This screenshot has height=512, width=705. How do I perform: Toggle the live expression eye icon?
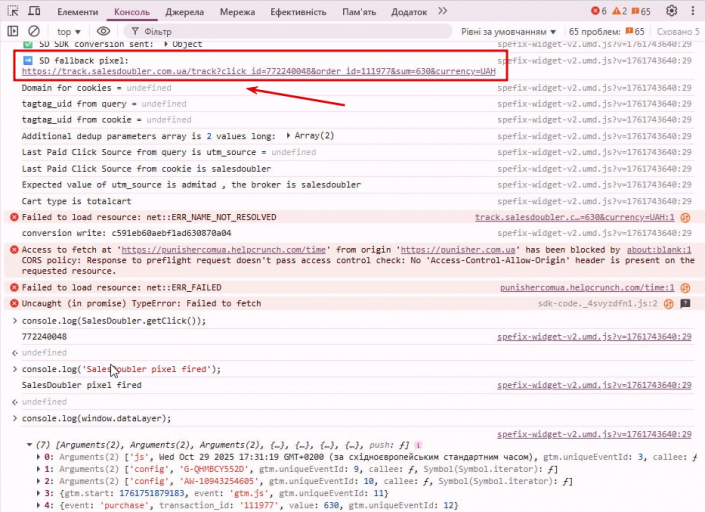103,31
